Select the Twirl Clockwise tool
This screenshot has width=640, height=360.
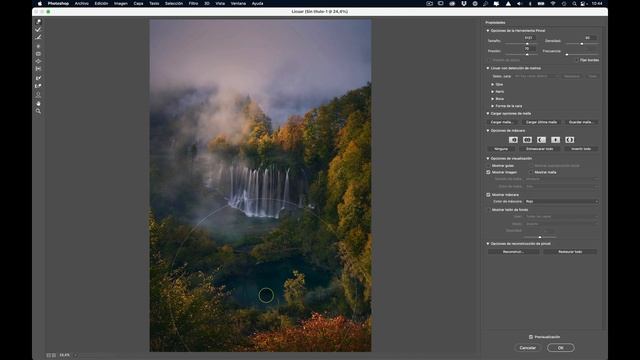(38, 46)
